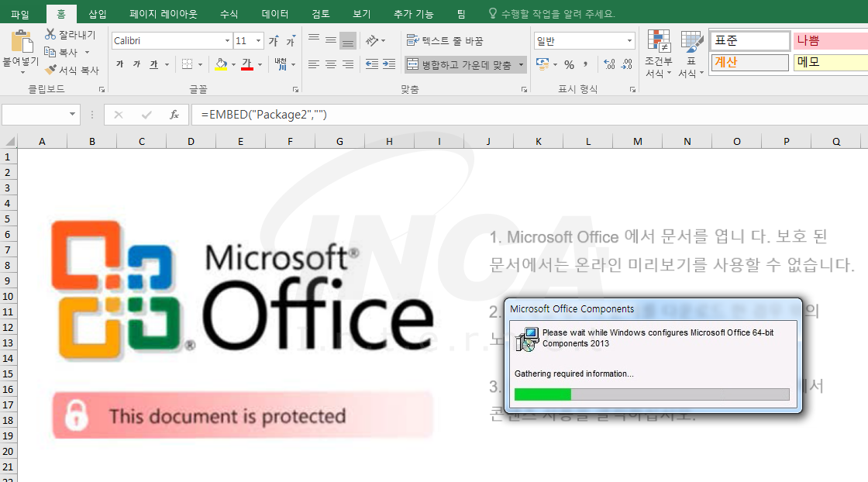Apply percent style
This screenshot has height=482, width=868.
click(x=569, y=65)
